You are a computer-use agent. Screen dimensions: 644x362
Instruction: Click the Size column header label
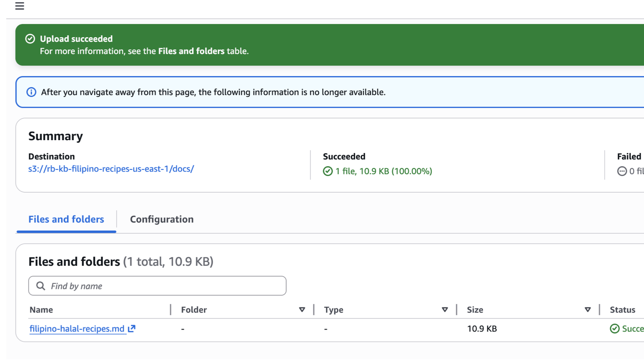tap(475, 310)
